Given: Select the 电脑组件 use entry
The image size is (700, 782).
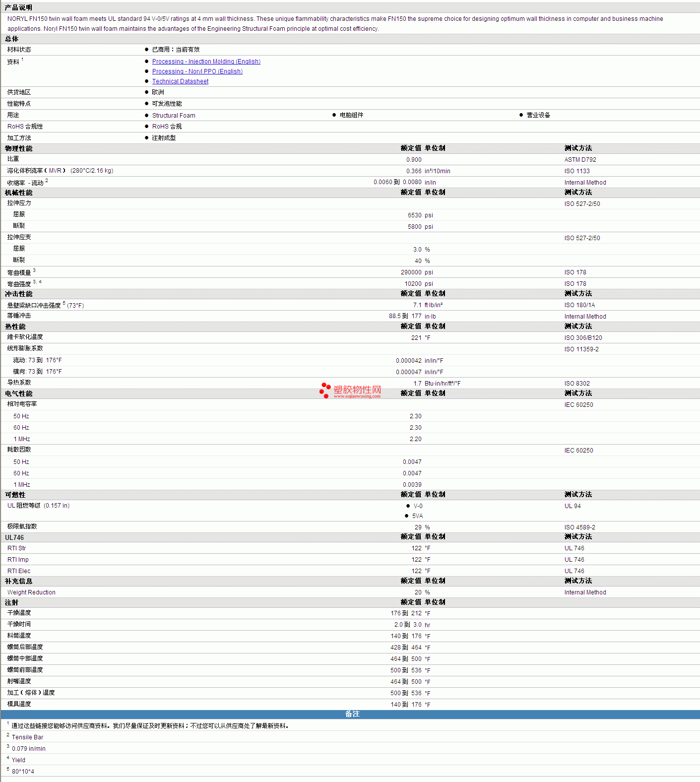Looking at the screenshot, I should 351,115.
